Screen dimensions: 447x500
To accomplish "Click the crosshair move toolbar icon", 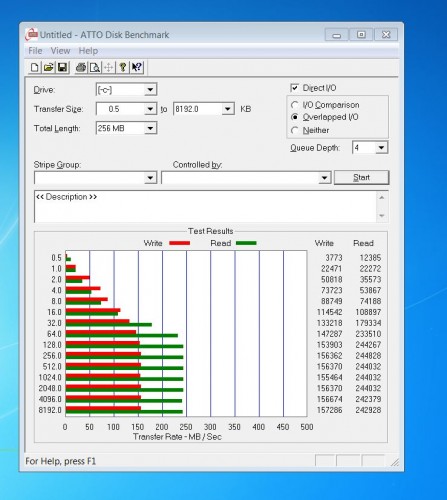I will [109, 67].
